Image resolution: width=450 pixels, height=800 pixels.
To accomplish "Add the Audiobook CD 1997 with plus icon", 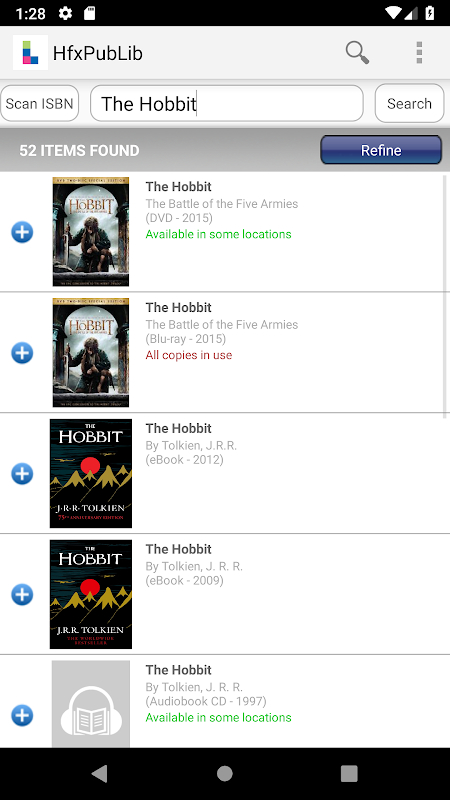I will pos(22,715).
